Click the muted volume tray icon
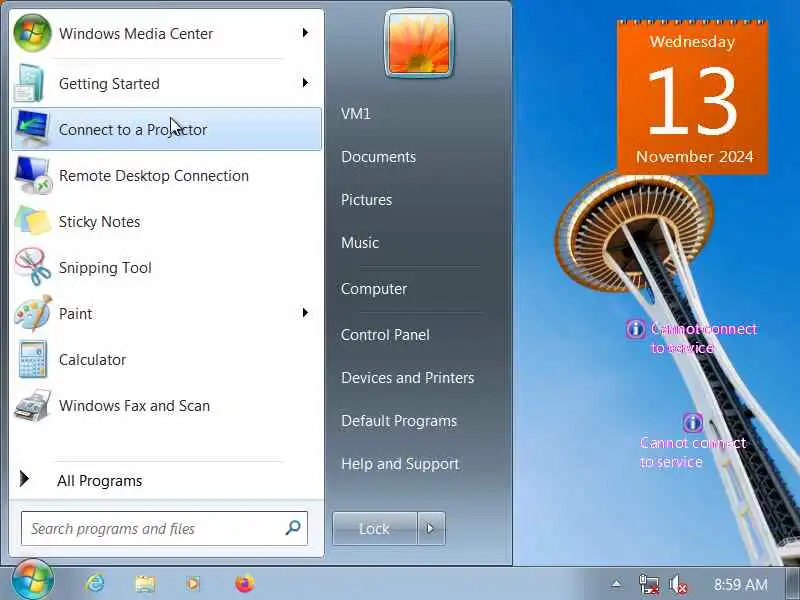This screenshot has height=600, width=800. pos(678,584)
